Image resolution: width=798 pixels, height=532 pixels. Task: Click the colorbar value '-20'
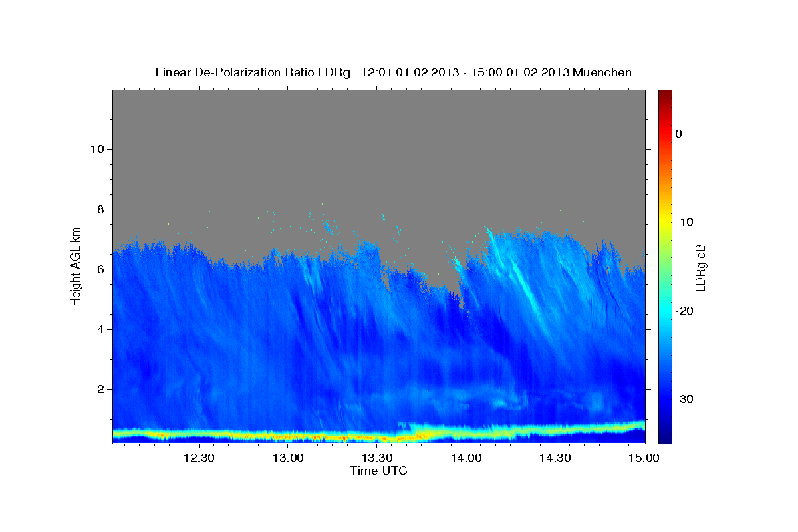click(x=684, y=311)
